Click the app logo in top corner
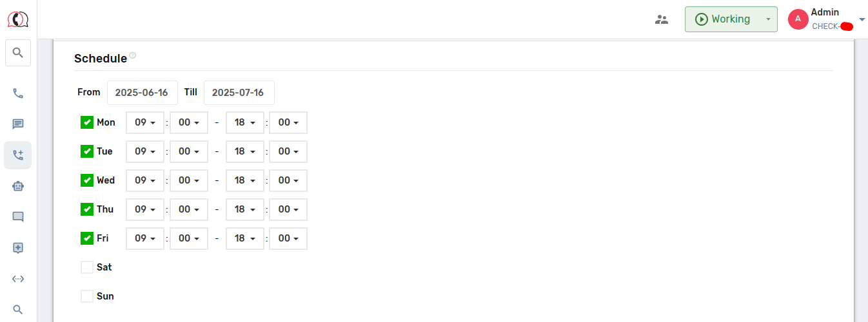The width and height of the screenshot is (868, 322). coord(18,19)
